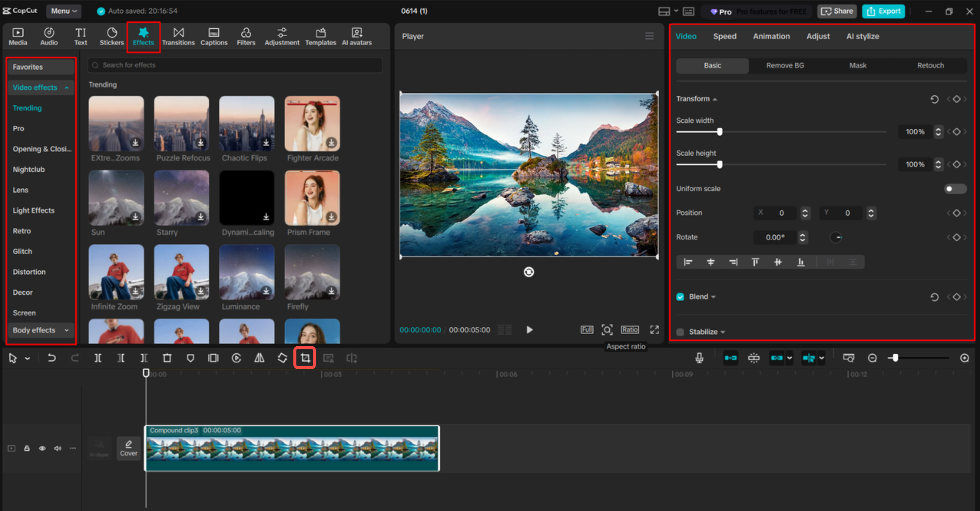Screen dimensions: 980x511
Task: Click the Mask icon in the toolbar
Action: pos(190,358)
